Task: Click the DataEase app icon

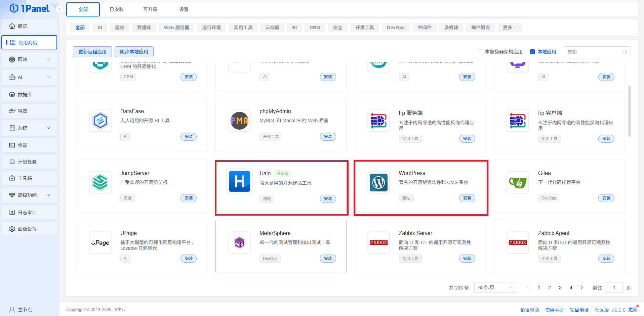Action: (100, 121)
